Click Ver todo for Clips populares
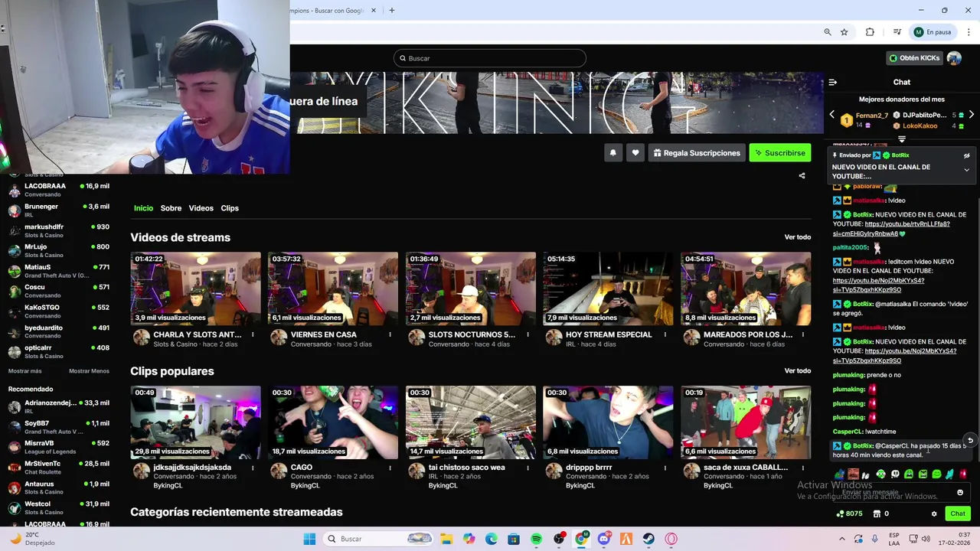This screenshot has width=980, height=551. click(x=797, y=371)
